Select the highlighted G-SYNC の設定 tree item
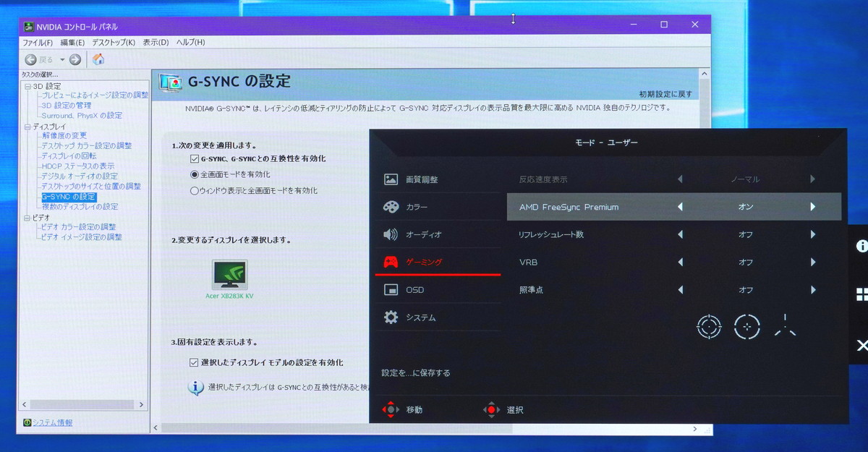Image resolution: width=868 pixels, height=452 pixels. point(69,197)
